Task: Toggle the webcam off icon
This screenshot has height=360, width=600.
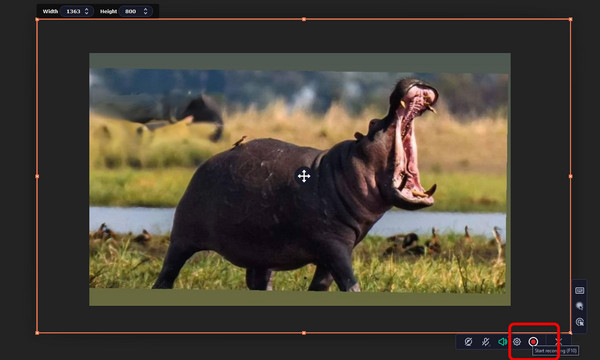Action: click(468, 342)
